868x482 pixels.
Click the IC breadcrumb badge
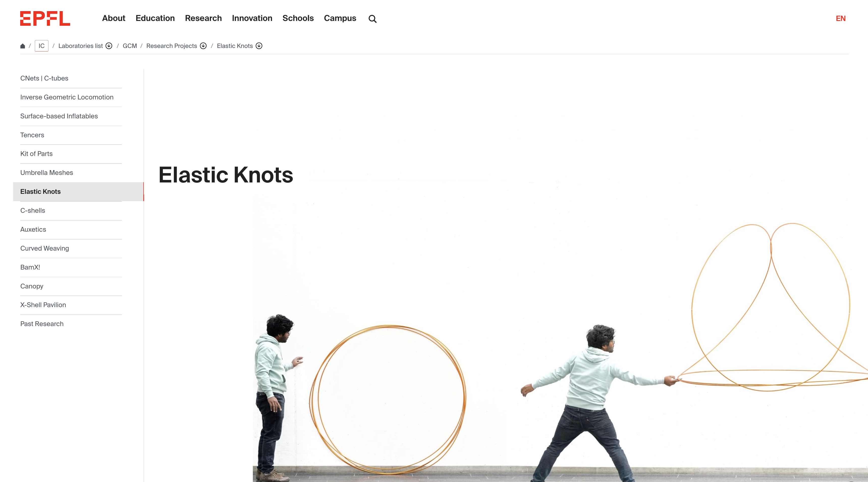point(41,45)
